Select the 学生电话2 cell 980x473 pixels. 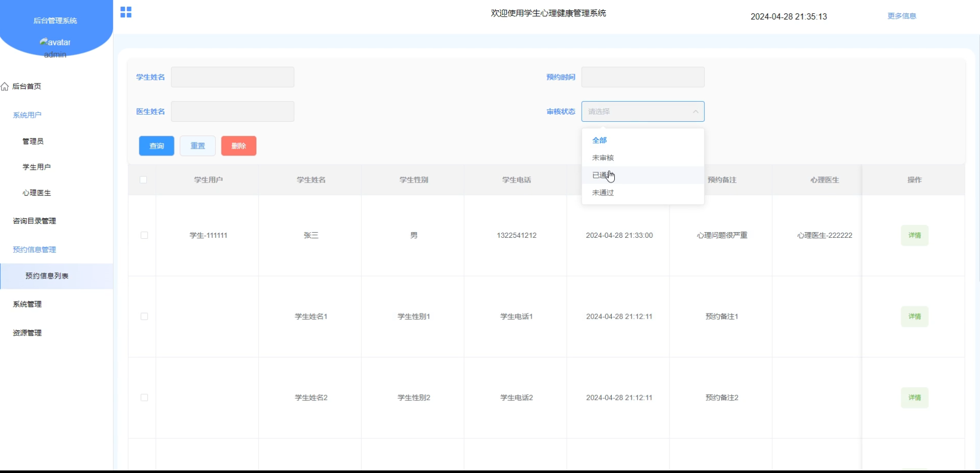[x=517, y=398]
